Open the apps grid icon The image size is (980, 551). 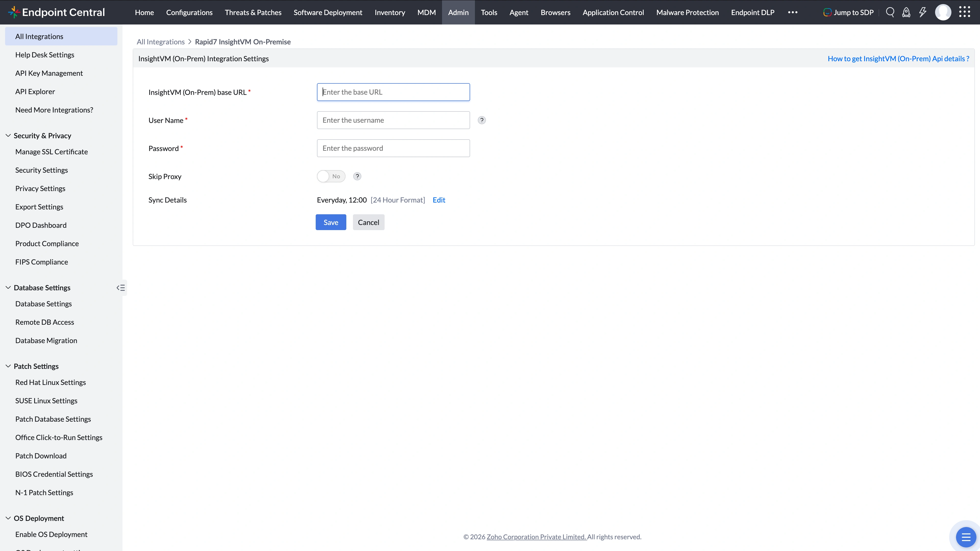[x=964, y=12]
